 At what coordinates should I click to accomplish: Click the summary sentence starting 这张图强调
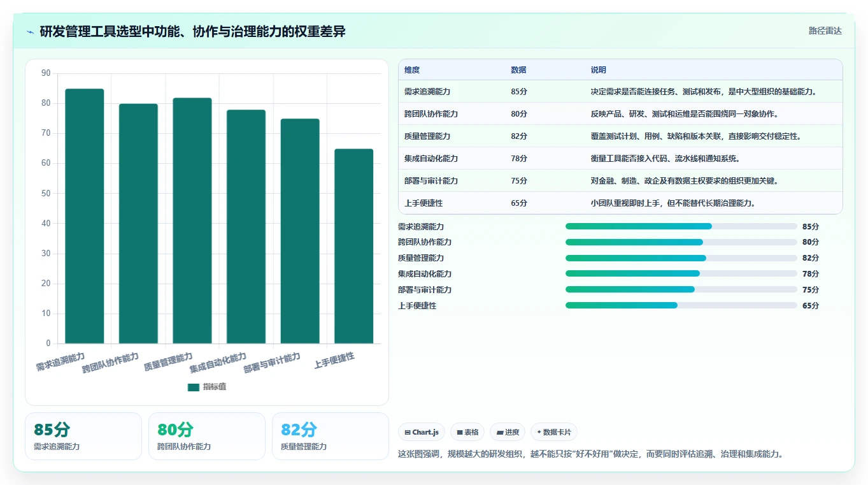point(590,454)
